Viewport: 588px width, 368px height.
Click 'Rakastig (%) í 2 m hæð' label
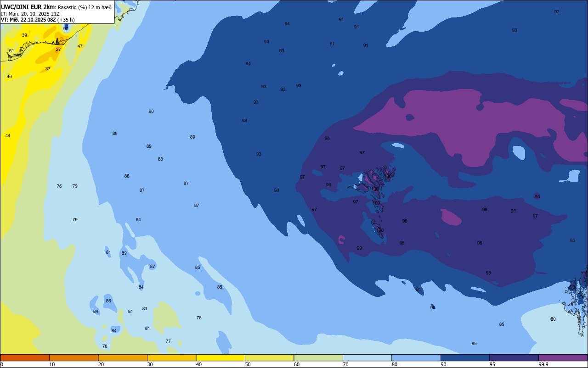point(85,7)
